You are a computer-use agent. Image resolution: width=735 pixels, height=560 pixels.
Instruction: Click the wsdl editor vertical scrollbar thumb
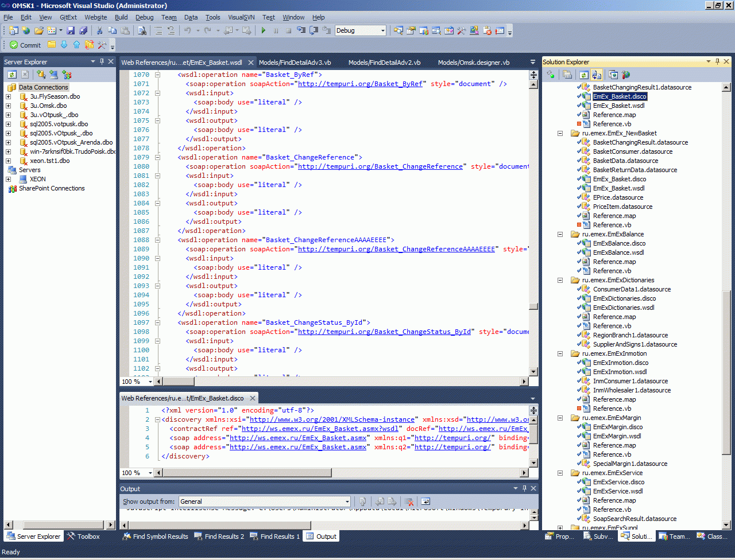click(533, 306)
